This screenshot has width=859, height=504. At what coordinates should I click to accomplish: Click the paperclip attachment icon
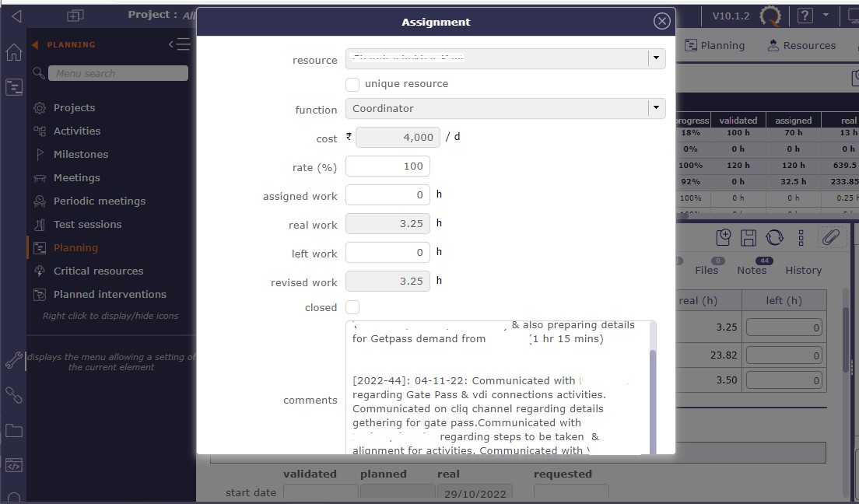pyautogui.click(x=830, y=237)
